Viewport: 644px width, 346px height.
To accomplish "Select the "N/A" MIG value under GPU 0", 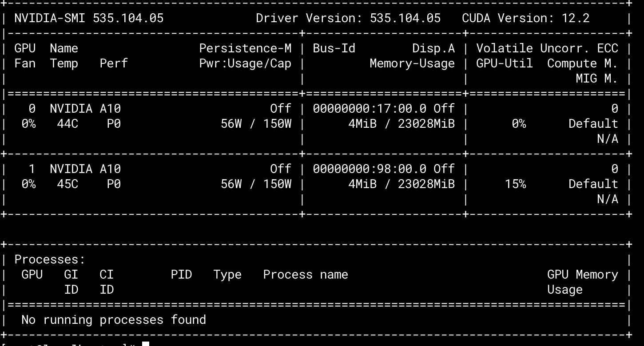I will tap(608, 139).
